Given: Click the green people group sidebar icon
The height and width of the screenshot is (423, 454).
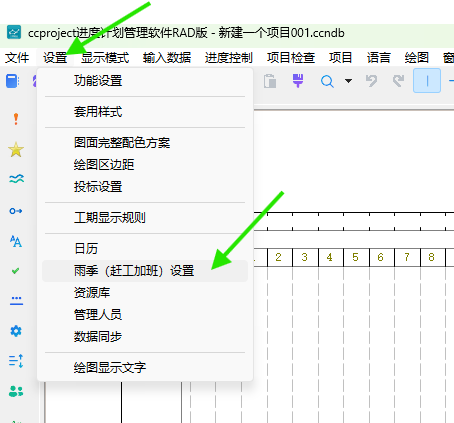Looking at the screenshot, I should pyautogui.click(x=16, y=391).
